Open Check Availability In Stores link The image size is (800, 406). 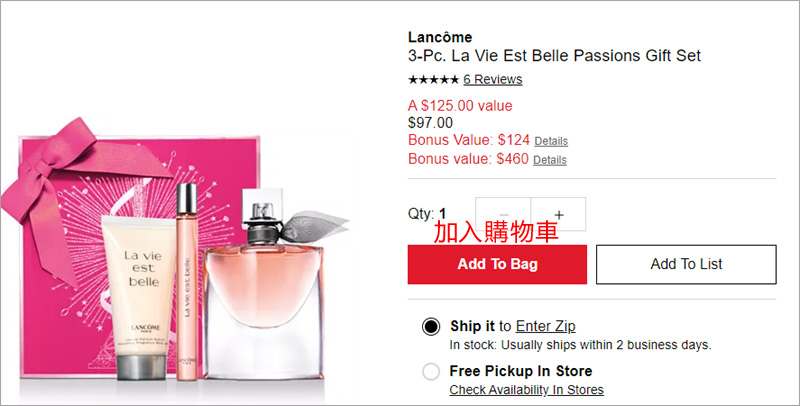click(526, 389)
